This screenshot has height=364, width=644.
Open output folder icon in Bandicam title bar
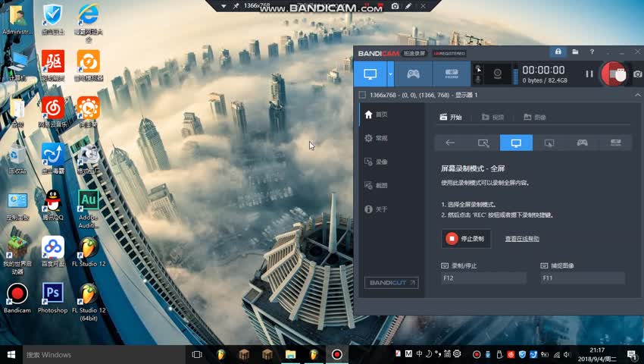(x=575, y=52)
